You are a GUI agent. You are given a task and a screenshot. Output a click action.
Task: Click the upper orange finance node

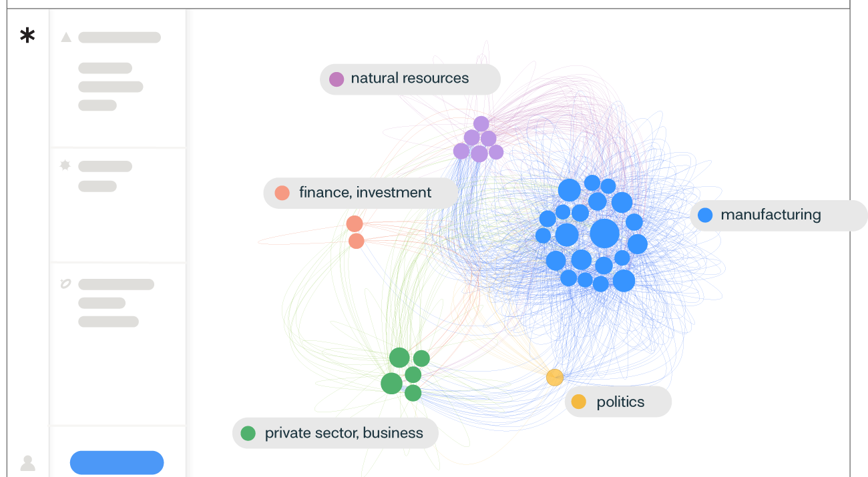[x=355, y=223]
